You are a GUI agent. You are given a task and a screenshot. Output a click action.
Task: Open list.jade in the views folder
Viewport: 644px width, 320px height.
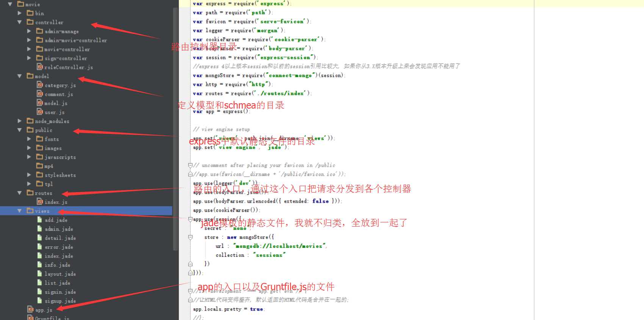pyautogui.click(x=57, y=283)
